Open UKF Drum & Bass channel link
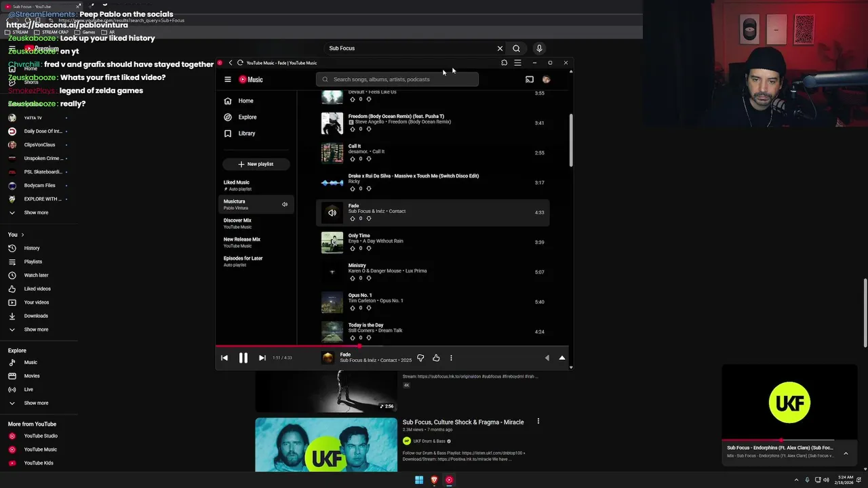 (430, 441)
